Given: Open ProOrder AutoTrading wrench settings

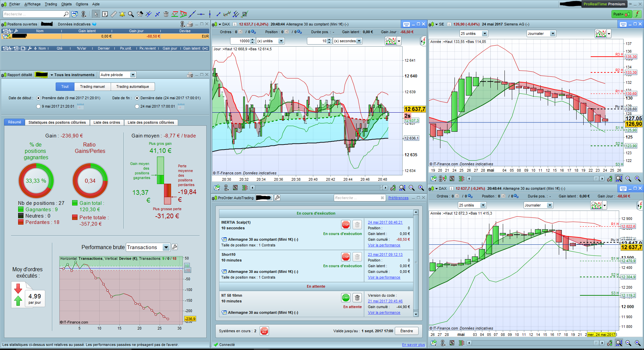Looking at the screenshot, I should click(277, 198).
